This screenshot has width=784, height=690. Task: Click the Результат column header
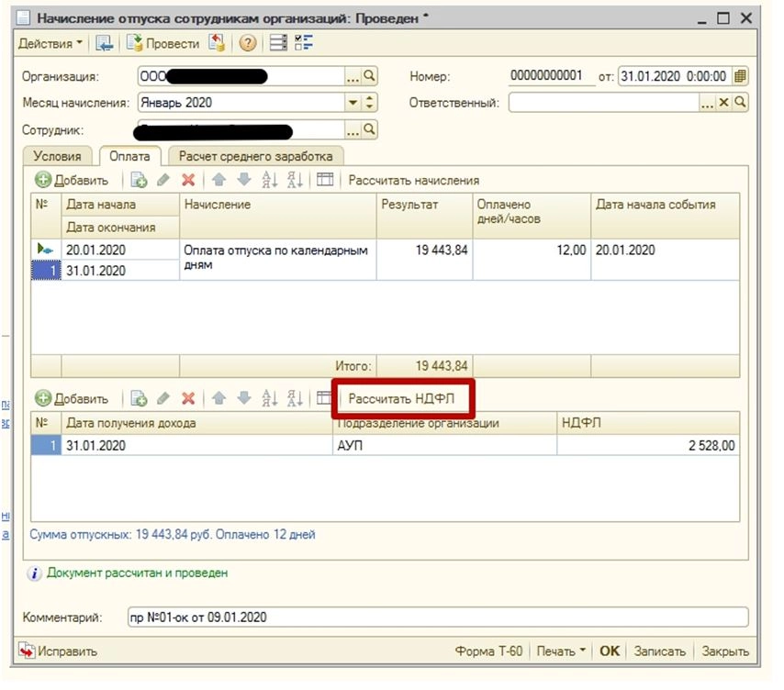[424, 216]
